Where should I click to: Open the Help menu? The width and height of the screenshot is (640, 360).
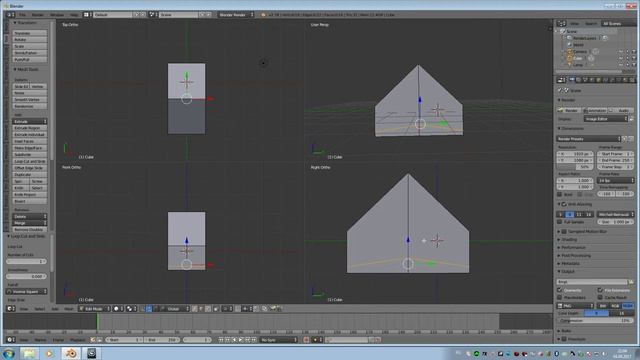click(74, 15)
